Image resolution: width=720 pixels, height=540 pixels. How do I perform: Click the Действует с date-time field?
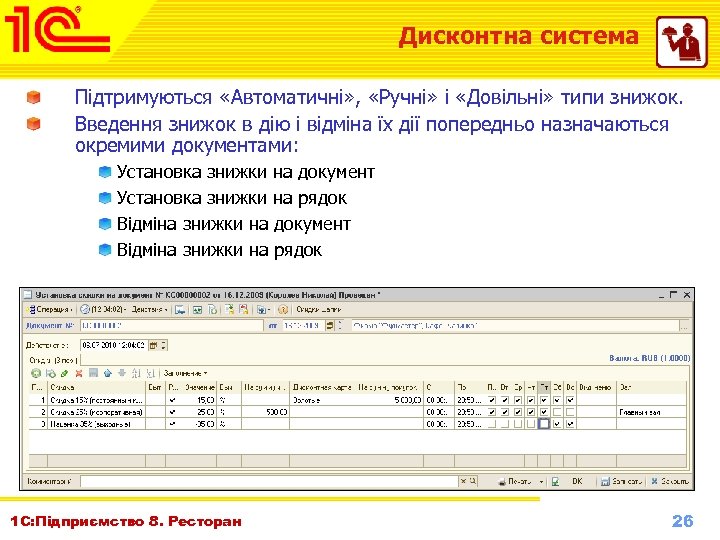114,345
